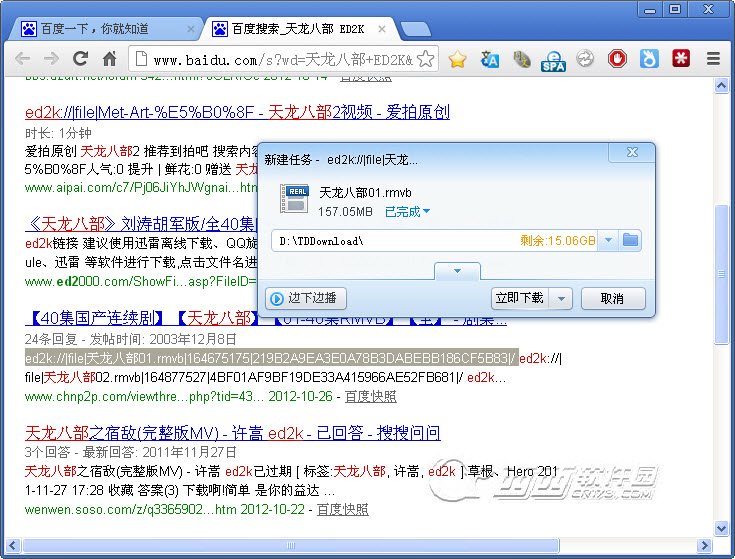Screen dimensions: 735x559
Task: Click the 剩余:15.06GB free space text
Action: click(557, 241)
